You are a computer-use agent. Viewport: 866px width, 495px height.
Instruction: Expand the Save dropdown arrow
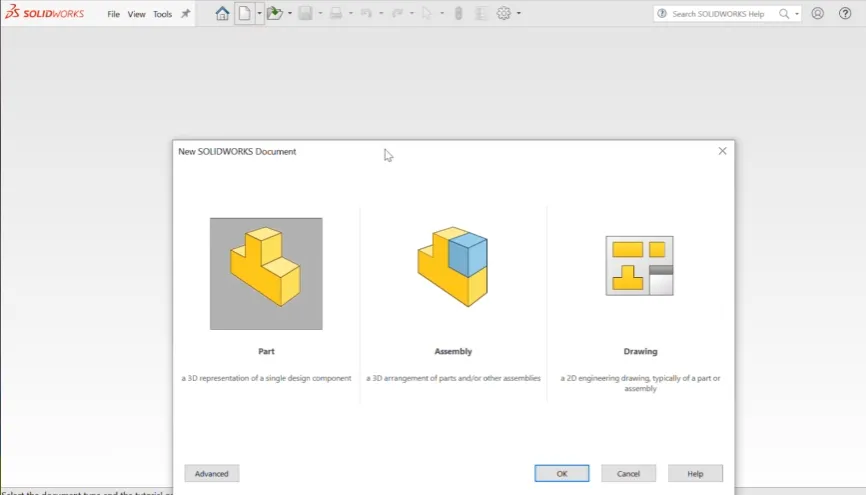point(320,13)
